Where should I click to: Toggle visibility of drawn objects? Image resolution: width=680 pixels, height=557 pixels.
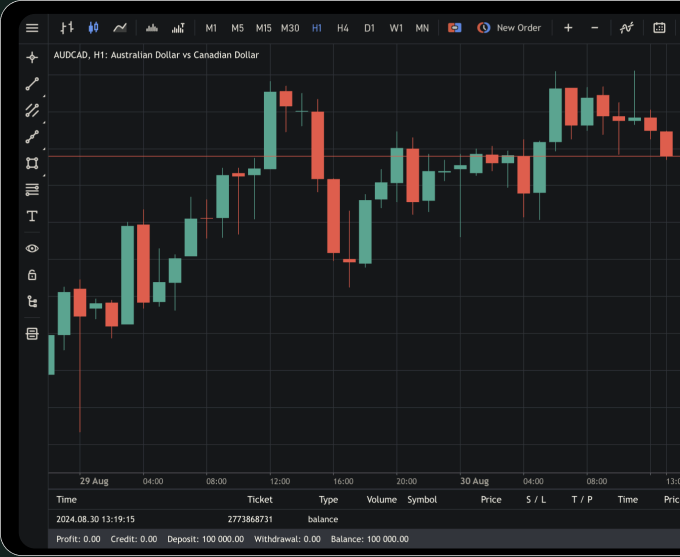point(32,249)
